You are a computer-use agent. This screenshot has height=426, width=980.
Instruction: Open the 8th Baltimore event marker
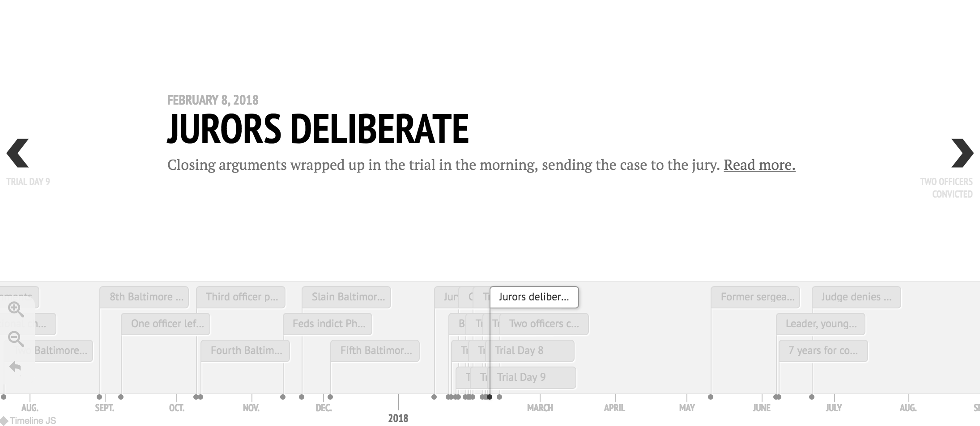(144, 297)
